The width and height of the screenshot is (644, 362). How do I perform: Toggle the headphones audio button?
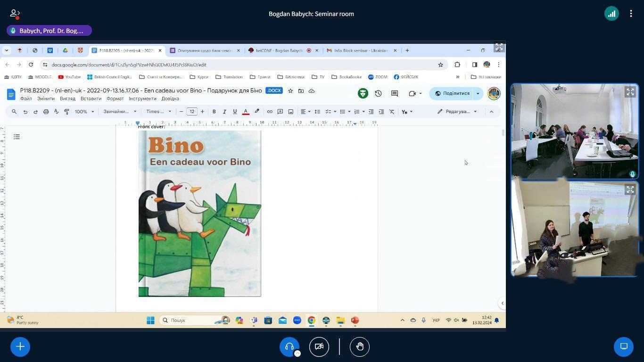289,347
